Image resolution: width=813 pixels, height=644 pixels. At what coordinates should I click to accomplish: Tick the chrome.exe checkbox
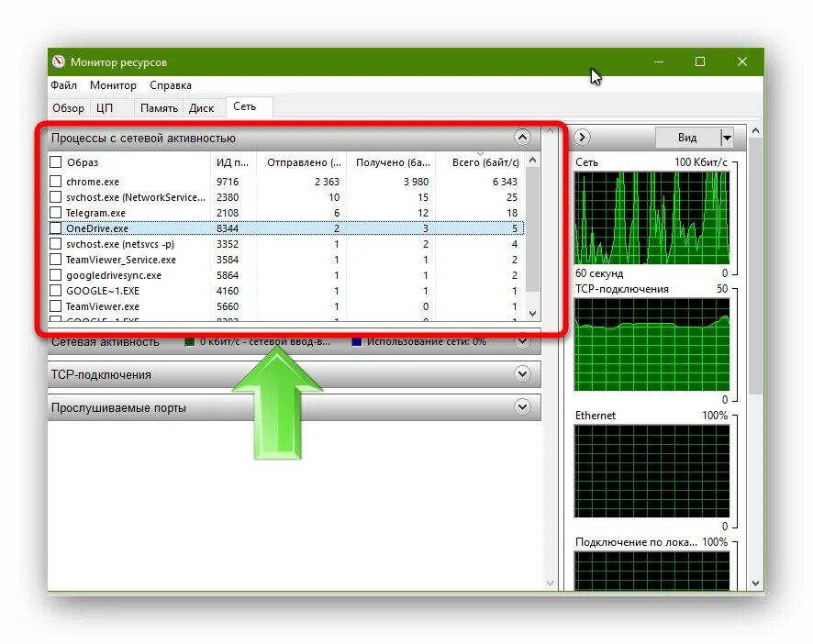coord(55,182)
